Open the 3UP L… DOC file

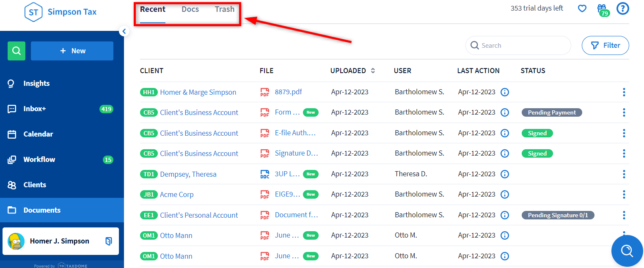pos(287,174)
